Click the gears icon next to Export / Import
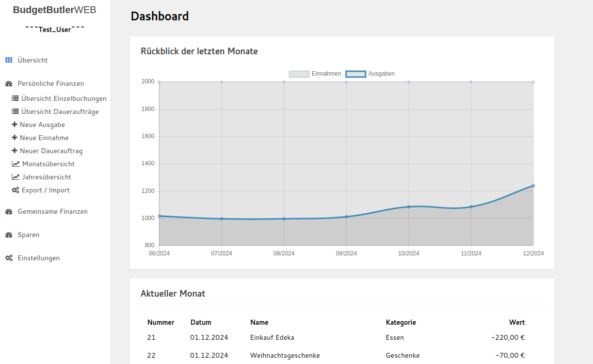Viewport: 593px width, 364px height. click(x=15, y=190)
